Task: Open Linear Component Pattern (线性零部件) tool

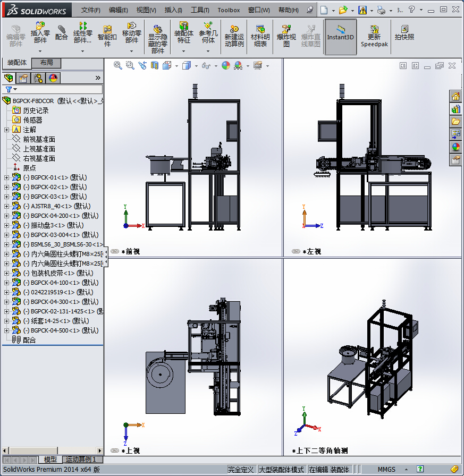Action: coord(82,33)
